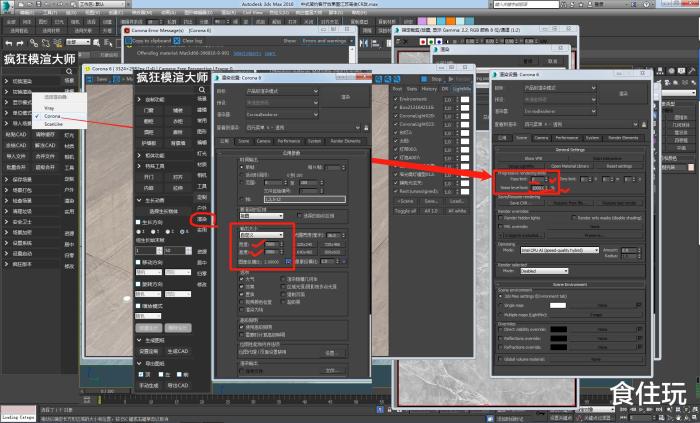Open 目标 target dropdown in left render setup
The image size is (700, 423).
coord(282,91)
